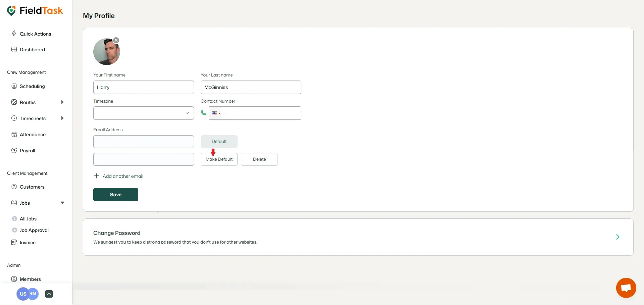Remove the profile photo with the X
The width and height of the screenshot is (644, 305).
point(116,40)
